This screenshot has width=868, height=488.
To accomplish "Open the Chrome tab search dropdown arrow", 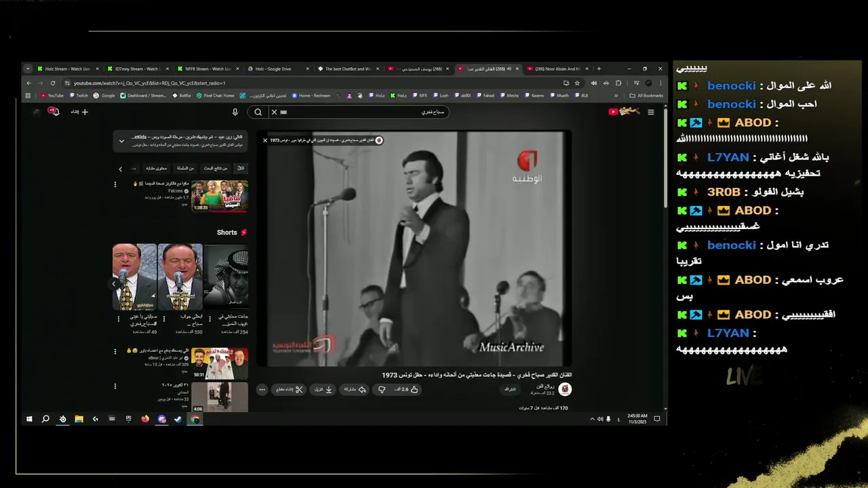I will [28, 68].
